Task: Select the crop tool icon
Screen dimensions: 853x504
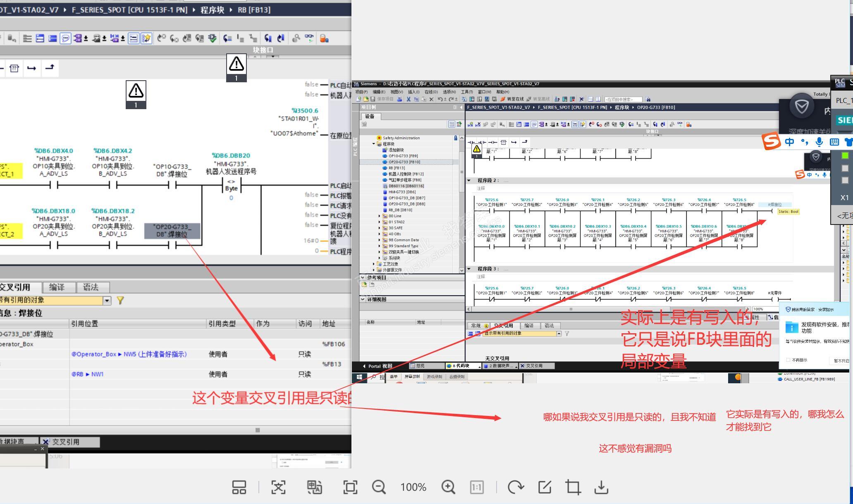Action: 573,487
